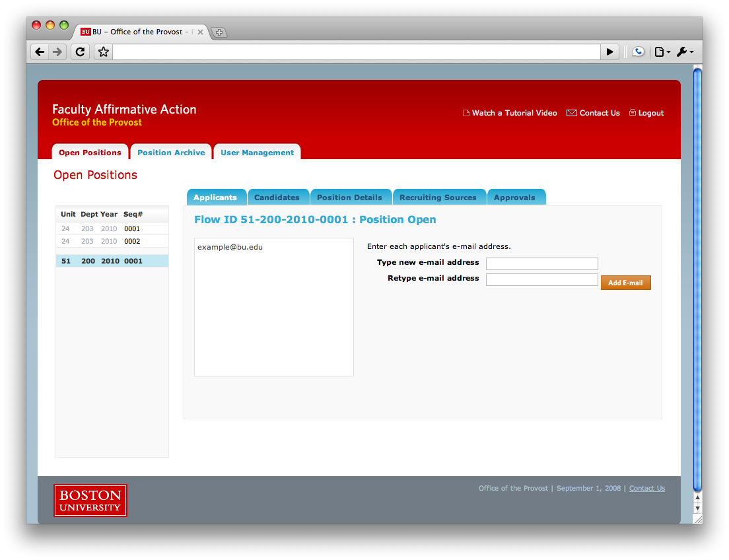Select example@bu.edu in the applicant list
Screen dimensions: 729x560
click(230, 247)
